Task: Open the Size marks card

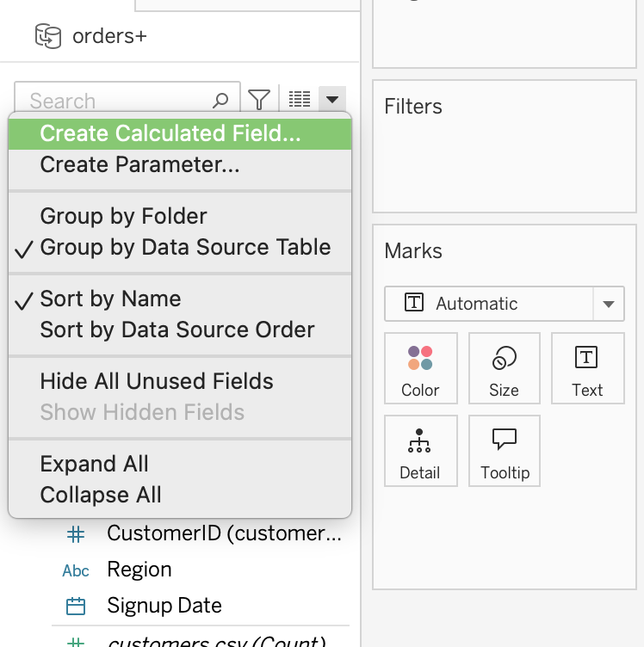Action: [504, 369]
